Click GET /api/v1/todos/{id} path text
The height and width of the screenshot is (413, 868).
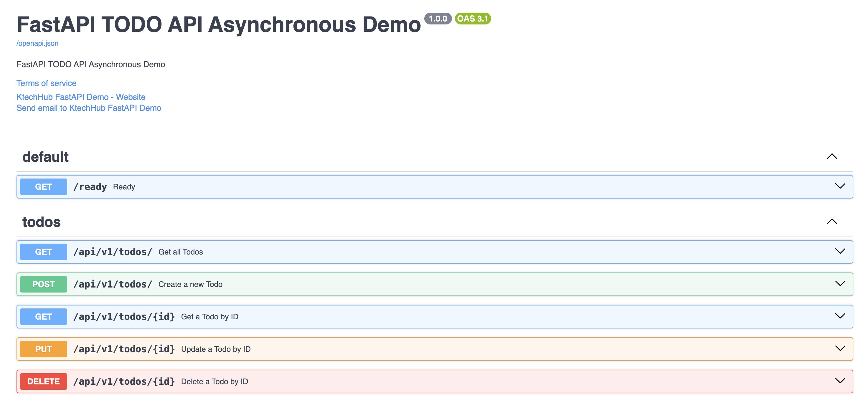(x=124, y=317)
